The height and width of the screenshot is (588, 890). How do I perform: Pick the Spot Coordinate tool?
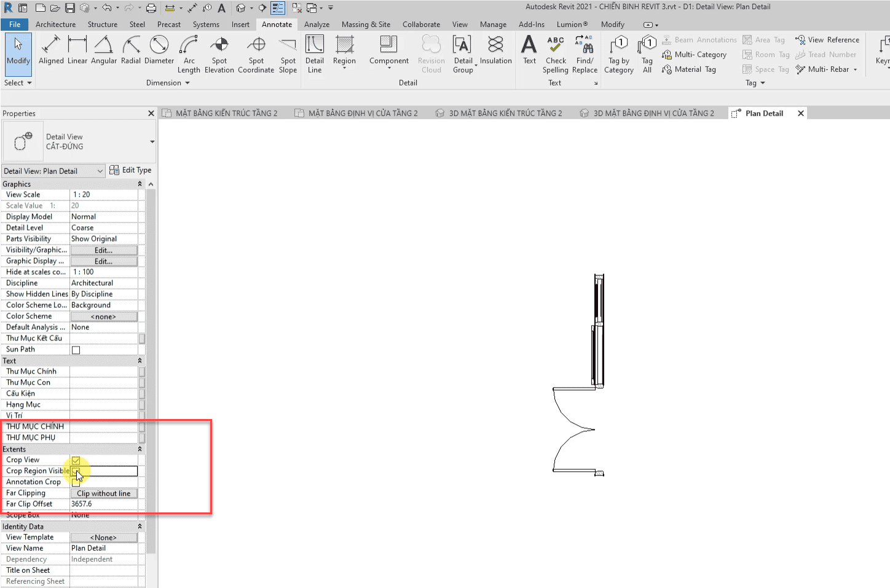(x=256, y=55)
